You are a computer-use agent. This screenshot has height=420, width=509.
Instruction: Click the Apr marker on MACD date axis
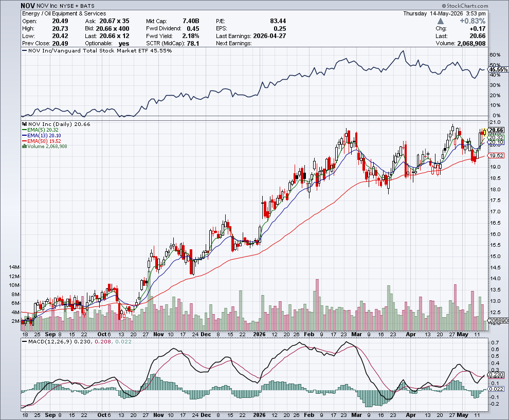point(411,415)
